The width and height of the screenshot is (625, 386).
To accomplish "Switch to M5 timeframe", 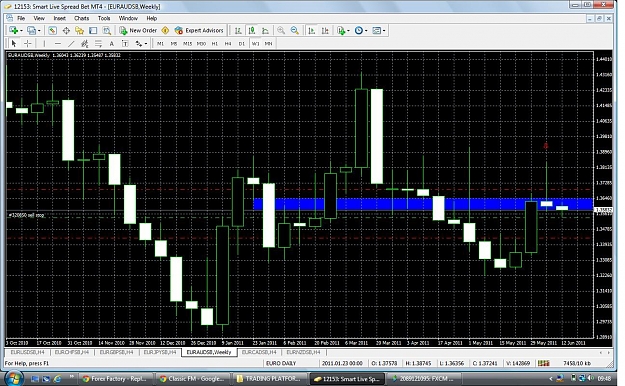I will point(174,43).
